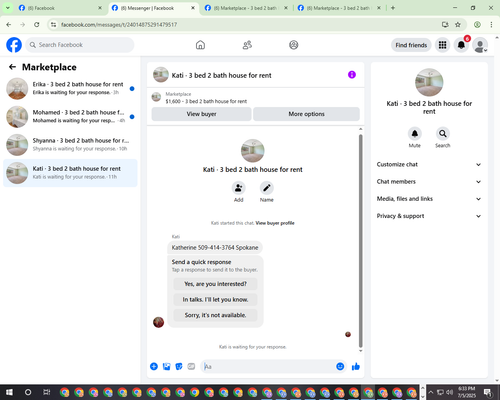Open the taskbar Cortana circle icon

point(28,392)
